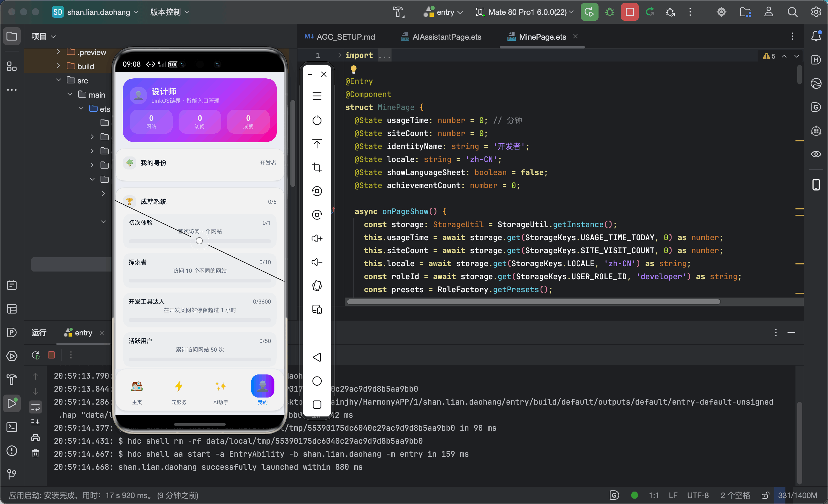Collapse the main folder
The width and height of the screenshot is (828, 504).
pyautogui.click(x=70, y=94)
